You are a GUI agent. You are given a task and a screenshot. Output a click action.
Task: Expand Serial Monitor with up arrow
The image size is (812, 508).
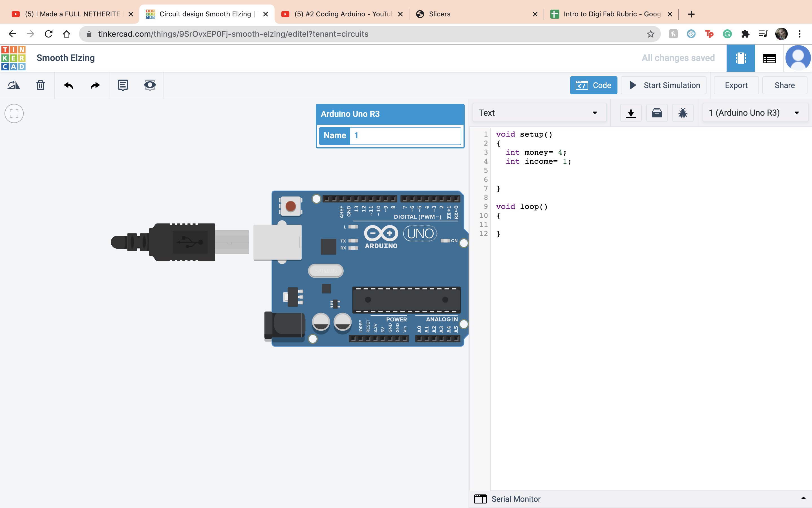coord(803,498)
